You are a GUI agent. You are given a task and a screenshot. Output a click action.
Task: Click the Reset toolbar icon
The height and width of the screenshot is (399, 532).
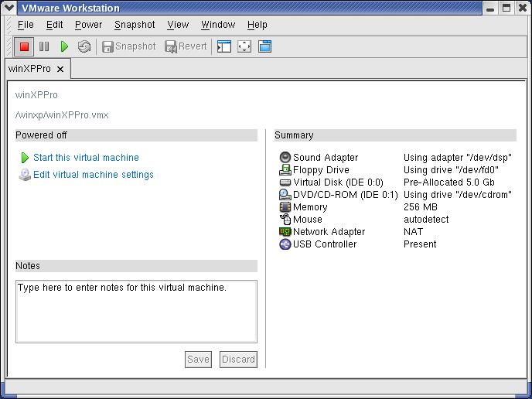[84, 46]
